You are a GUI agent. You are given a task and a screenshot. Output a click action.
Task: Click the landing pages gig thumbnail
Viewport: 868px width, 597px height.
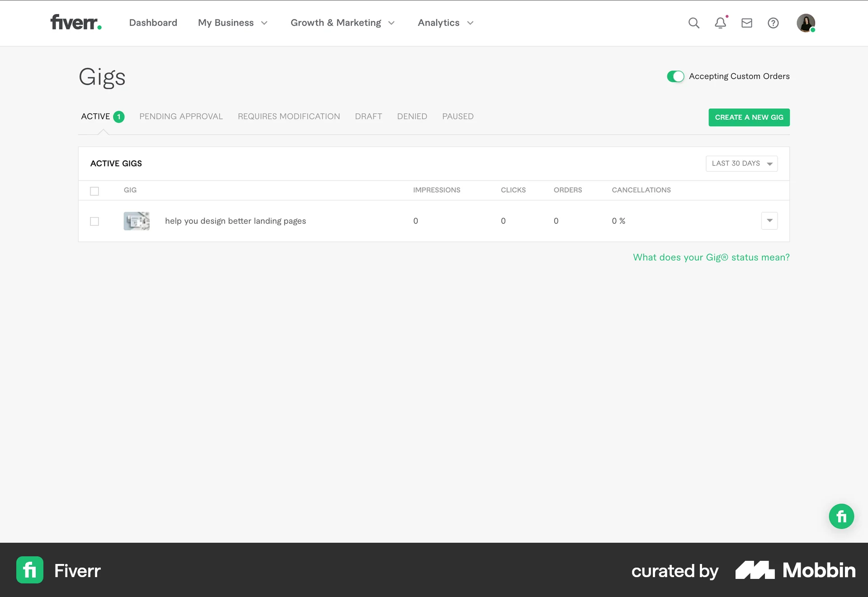[x=136, y=221]
